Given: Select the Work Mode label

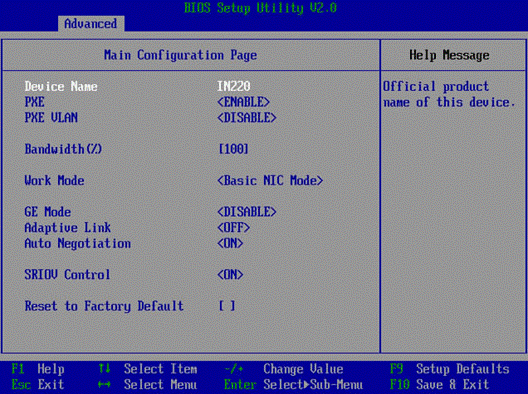Looking at the screenshot, I should coord(54,180).
